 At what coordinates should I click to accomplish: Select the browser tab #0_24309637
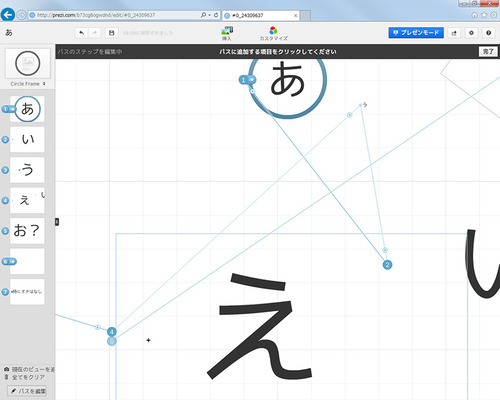[261, 15]
